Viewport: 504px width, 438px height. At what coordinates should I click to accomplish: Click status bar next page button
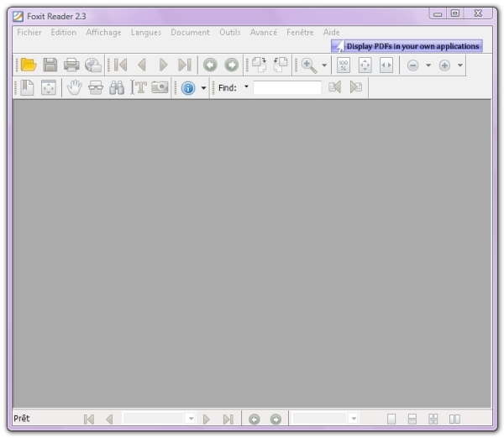pyautogui.click(x=207, y=419)
